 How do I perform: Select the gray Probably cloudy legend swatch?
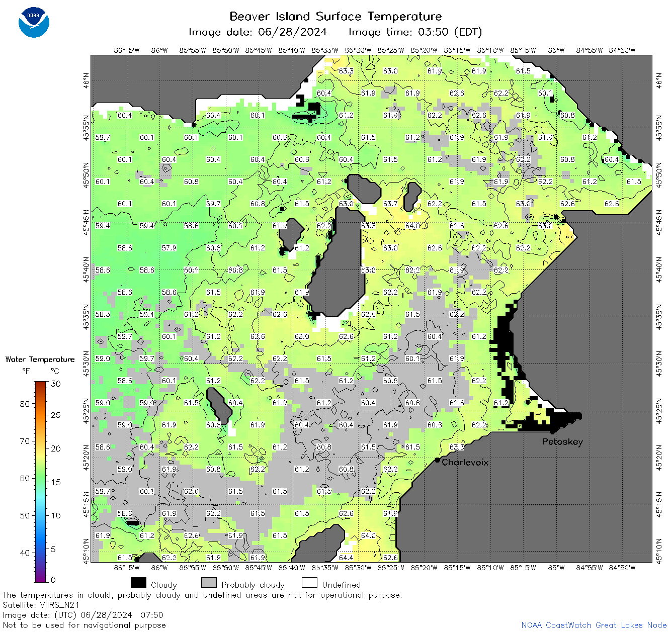(x=209, y=583)
